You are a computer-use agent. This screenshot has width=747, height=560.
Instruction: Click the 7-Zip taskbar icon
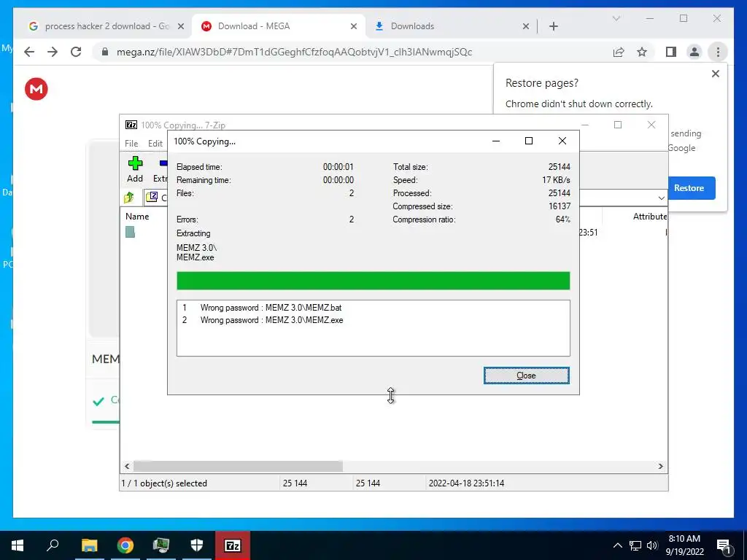point(233,545)
